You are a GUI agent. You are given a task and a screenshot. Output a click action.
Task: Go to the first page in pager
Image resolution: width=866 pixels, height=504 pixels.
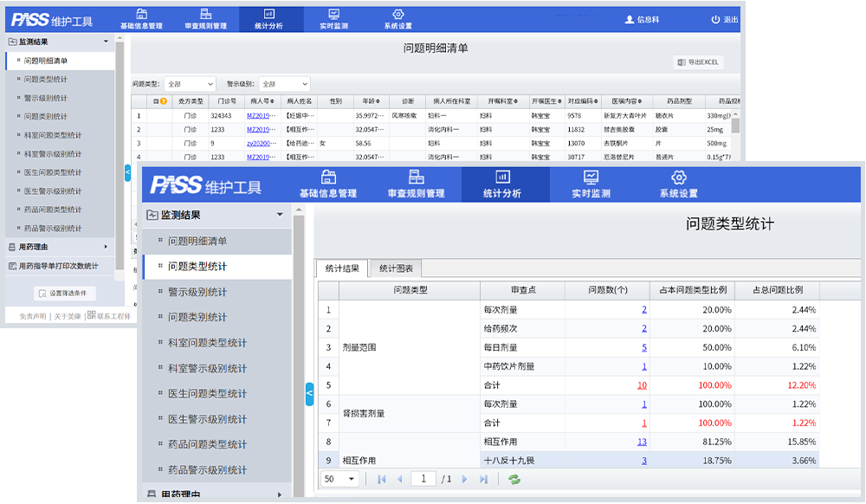[382, 479]
